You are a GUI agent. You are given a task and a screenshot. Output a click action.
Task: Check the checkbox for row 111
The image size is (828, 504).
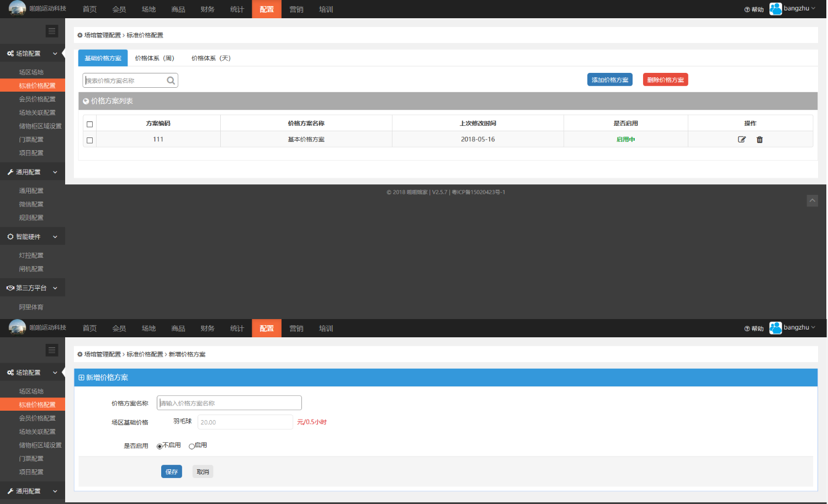pyautogui.click(x=90, y=140)
